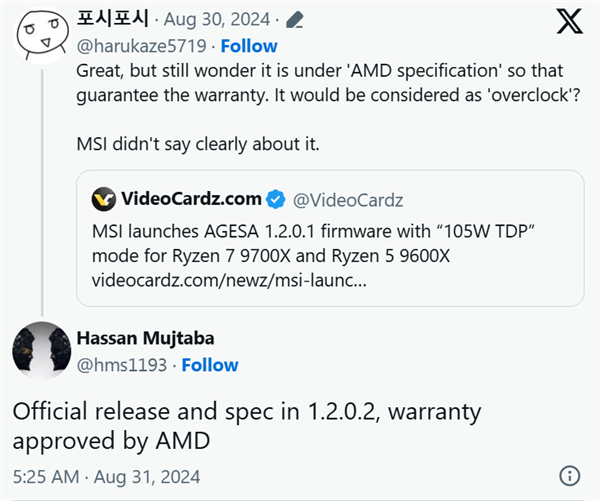
Task: Open the @hms1193 handle link
Action: click(x=121, y=365)
